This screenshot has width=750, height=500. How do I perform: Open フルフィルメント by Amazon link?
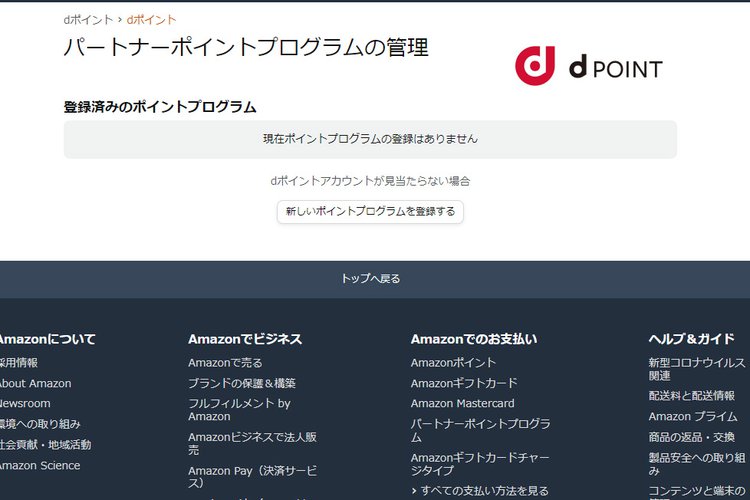tap(239, 410)
